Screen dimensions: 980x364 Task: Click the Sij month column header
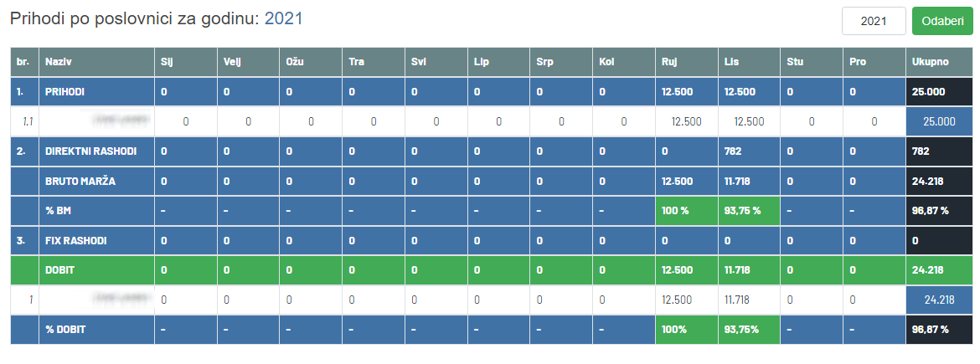click(166, 62)
